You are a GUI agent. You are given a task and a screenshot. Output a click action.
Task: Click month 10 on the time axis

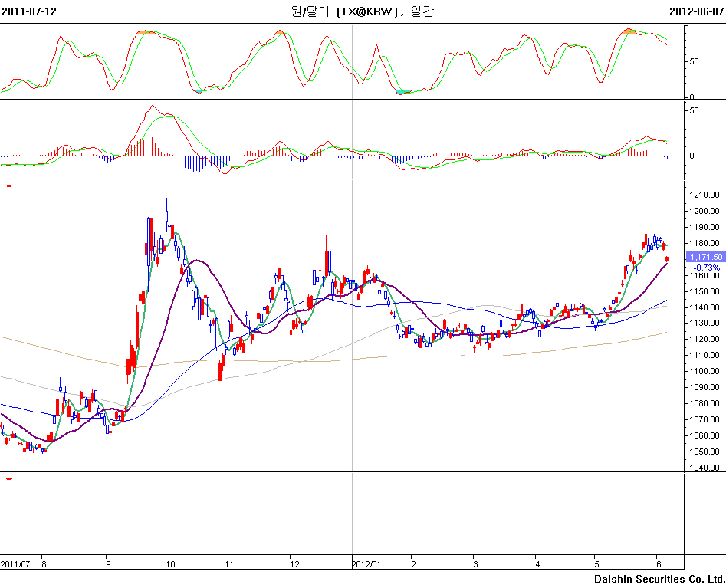click(x=169, y=564)
